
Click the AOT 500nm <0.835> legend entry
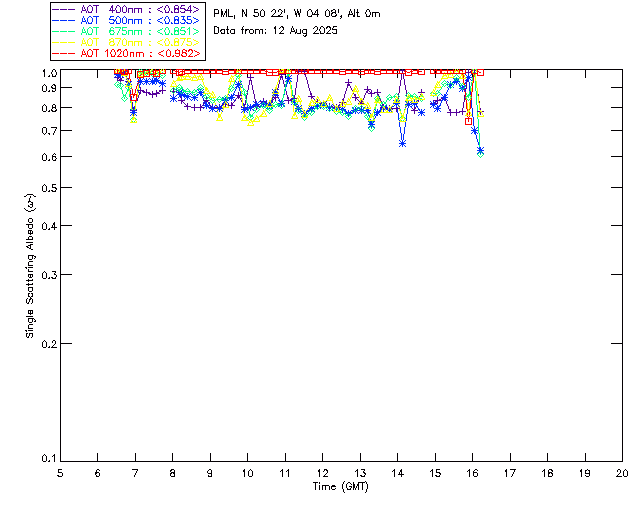[127, 20]
